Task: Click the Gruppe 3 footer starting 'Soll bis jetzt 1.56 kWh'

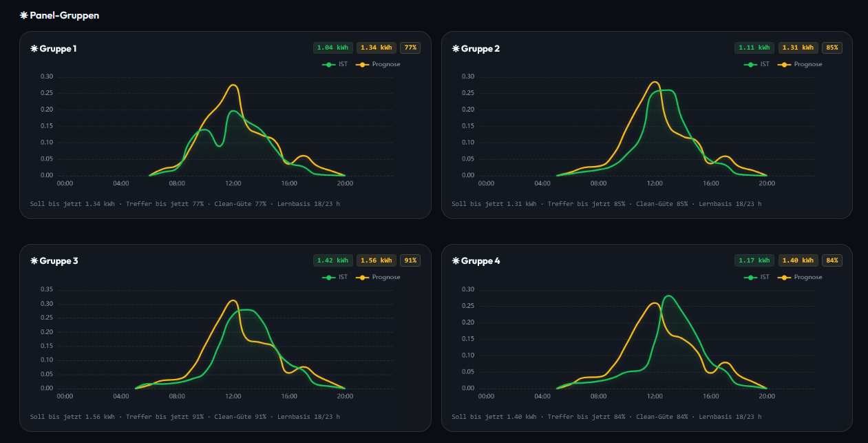Action: [185, 417]
